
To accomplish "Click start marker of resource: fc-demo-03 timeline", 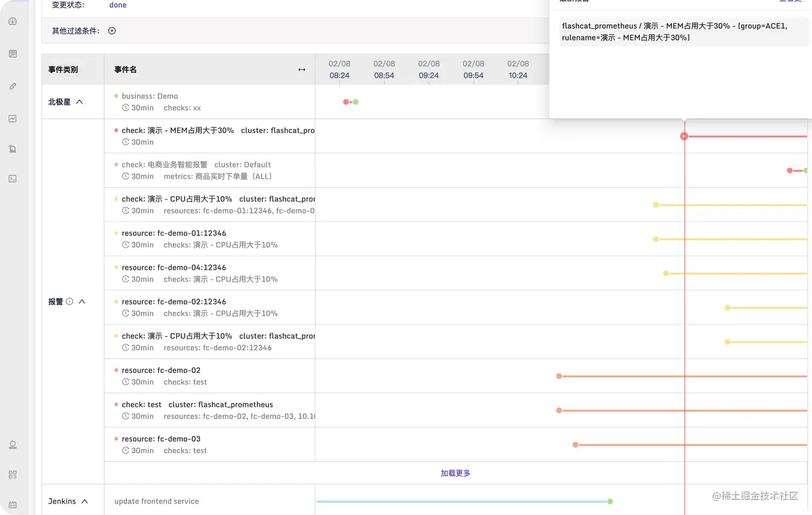I will [x=575, y=445].
